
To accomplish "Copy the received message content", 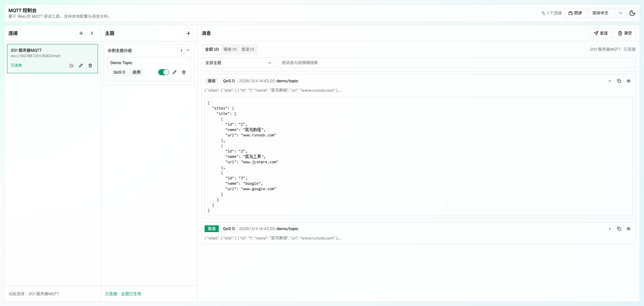I will pos(619,81).
